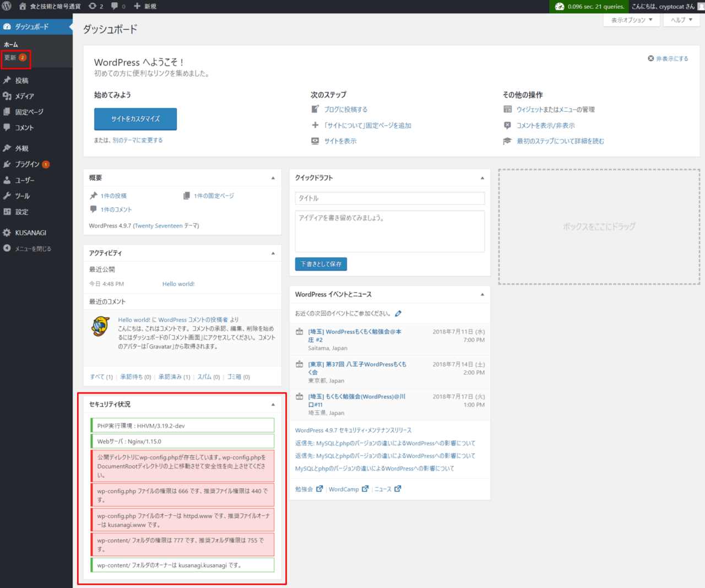This screenshot has width=705, height=588.
Task: Click the KUSANAGI gear icon in sidebar
Action: [7, 233]
